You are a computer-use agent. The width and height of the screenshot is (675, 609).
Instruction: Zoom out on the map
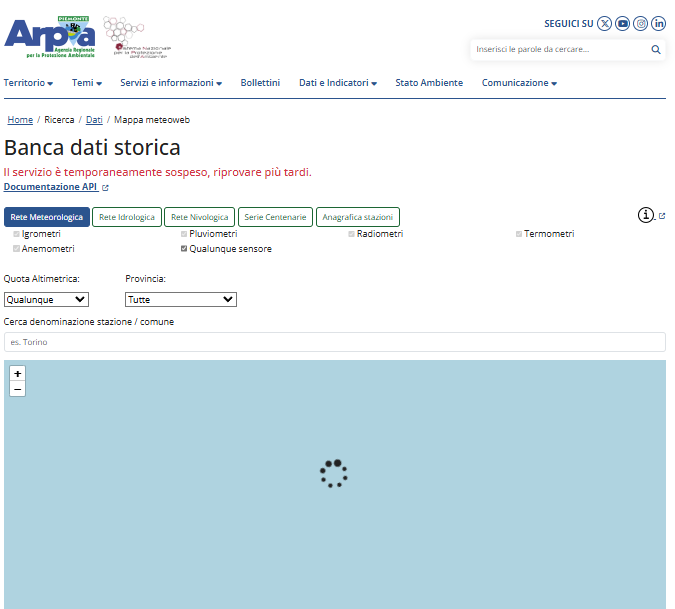tap(18, 389)
